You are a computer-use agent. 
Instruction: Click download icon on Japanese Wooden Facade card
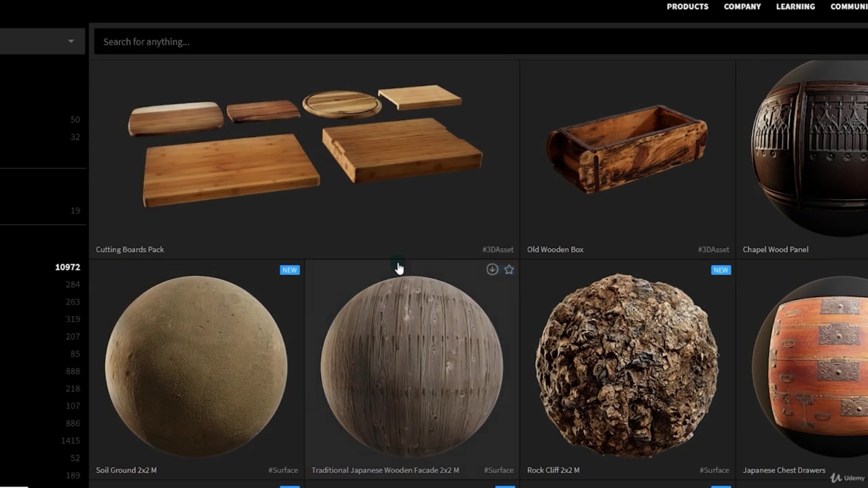492,269
